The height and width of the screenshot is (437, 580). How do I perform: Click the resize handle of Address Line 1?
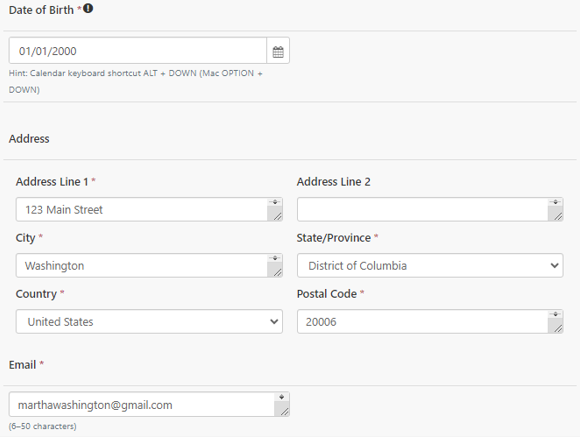[x=277, y=216]
